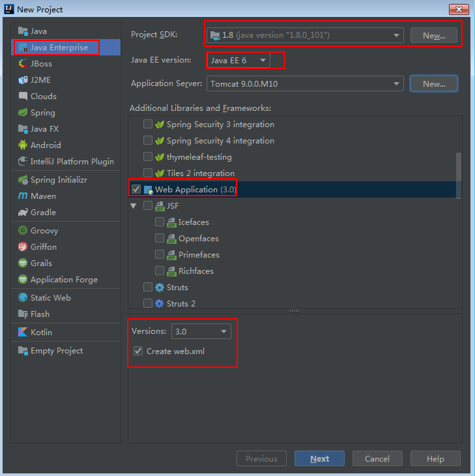Check the Tiles 2 integration checkbox

pos(148,173)
